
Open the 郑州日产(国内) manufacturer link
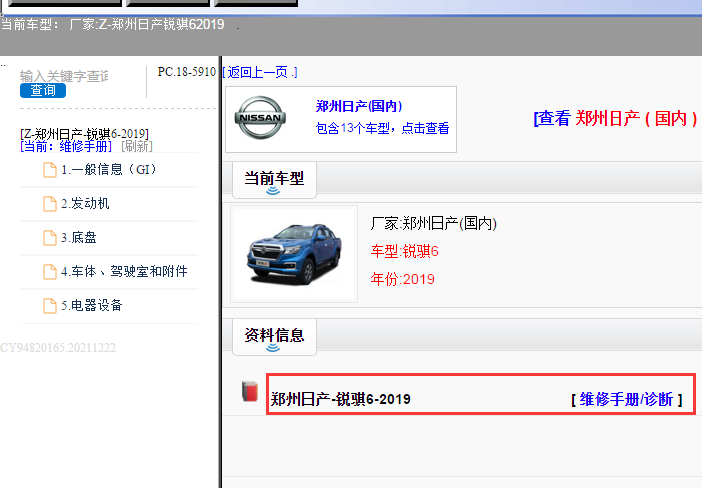click(x=359, y=106)
